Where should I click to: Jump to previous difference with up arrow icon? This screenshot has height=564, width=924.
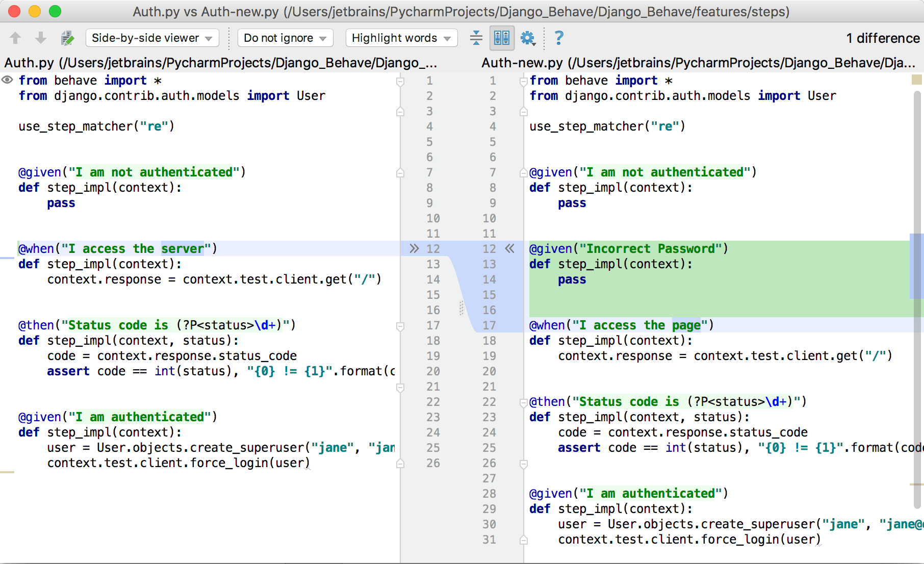point(15,38)
